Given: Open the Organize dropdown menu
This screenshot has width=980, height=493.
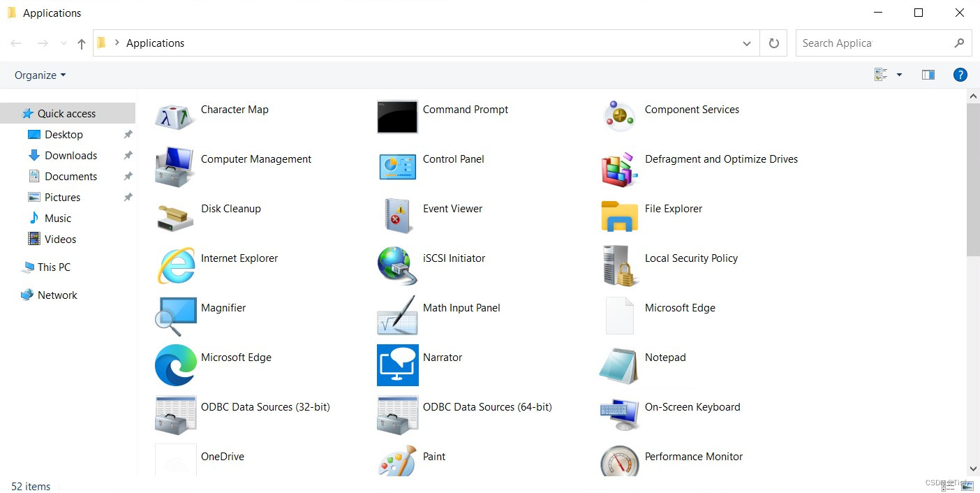Looking at the screenshot, I should pos(40,75).
